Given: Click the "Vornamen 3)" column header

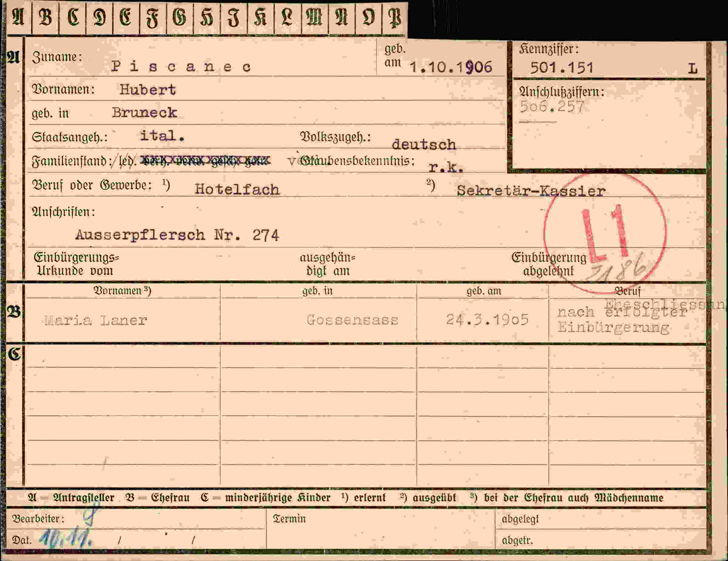Looking at the screenshot, I should [122, 291].
